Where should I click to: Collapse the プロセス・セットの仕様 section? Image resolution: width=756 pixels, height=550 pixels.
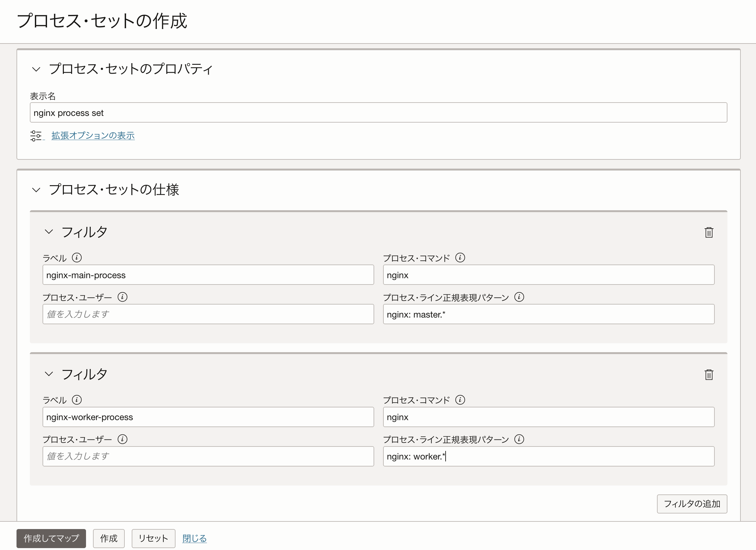[36, 190]
